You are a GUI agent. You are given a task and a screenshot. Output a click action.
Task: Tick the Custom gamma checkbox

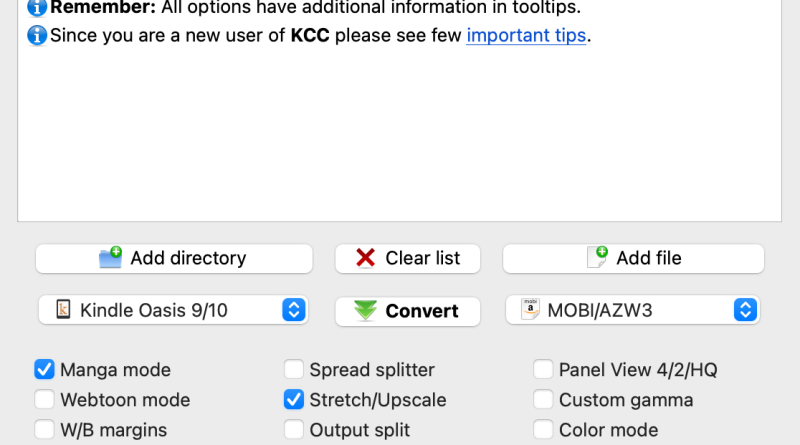[543, 400]
